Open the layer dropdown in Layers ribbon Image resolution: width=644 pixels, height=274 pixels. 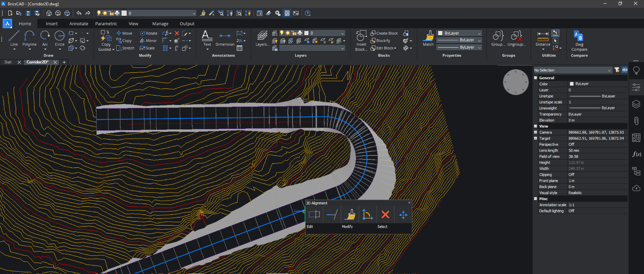pyautogui.click(x=312, y=33)
